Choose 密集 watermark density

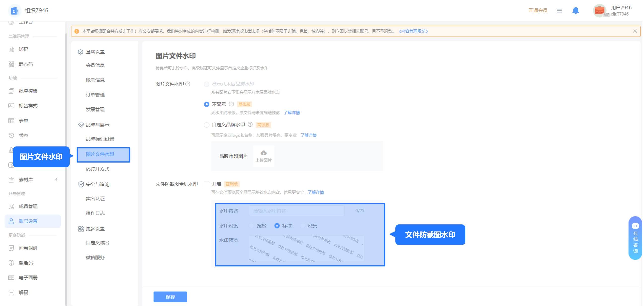click(x=303, y=226)
